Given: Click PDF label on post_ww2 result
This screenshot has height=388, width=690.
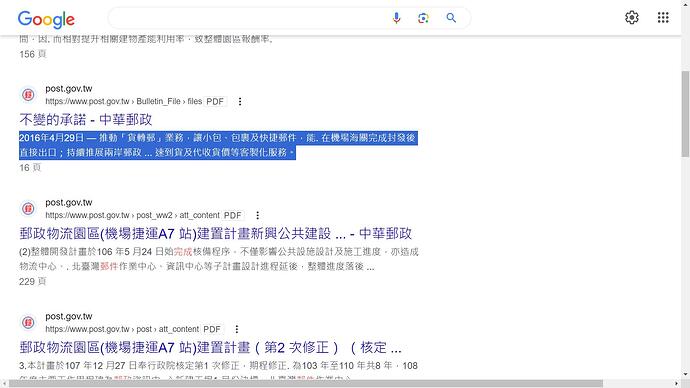Looking at the screenshot, I should 233,216.
